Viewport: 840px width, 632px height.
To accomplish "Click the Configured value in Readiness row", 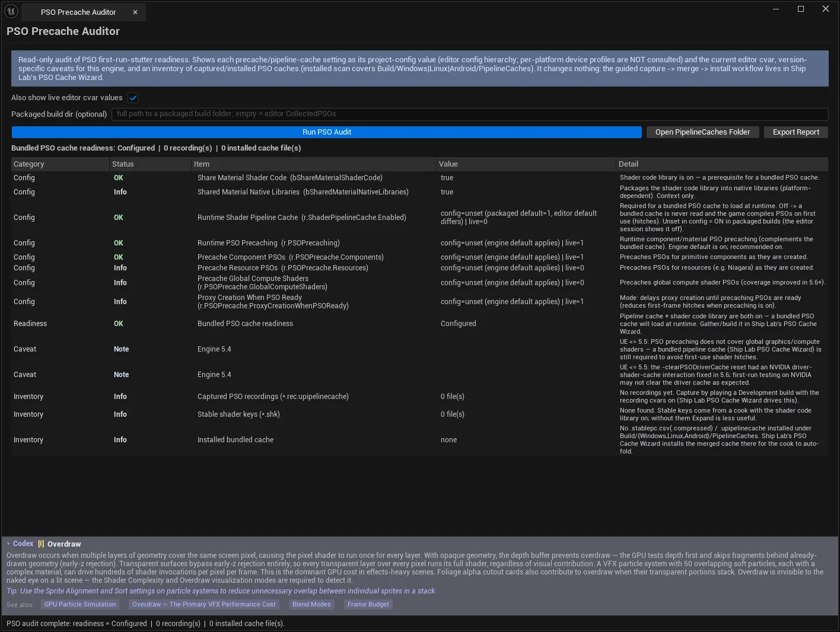I will 458,324.
